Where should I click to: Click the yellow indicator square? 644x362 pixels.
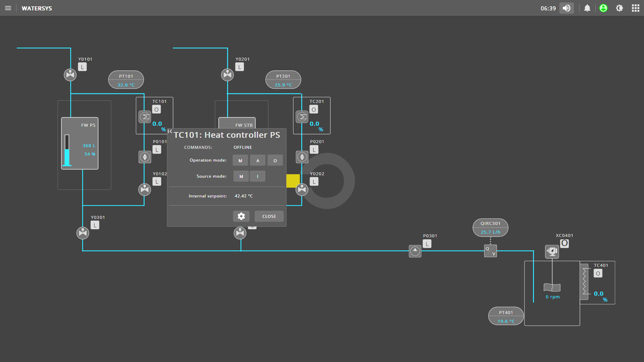pyautogui.click(x=293, y=181)
